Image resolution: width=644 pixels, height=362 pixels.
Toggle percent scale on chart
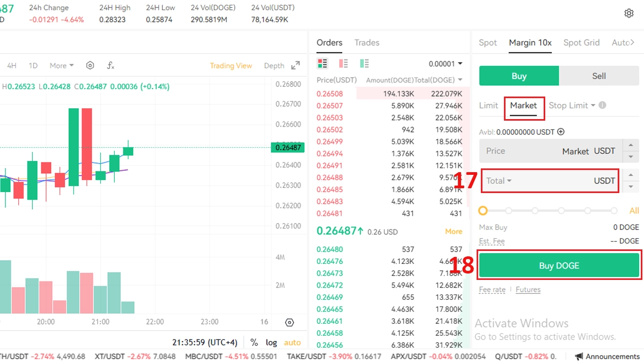254,342
